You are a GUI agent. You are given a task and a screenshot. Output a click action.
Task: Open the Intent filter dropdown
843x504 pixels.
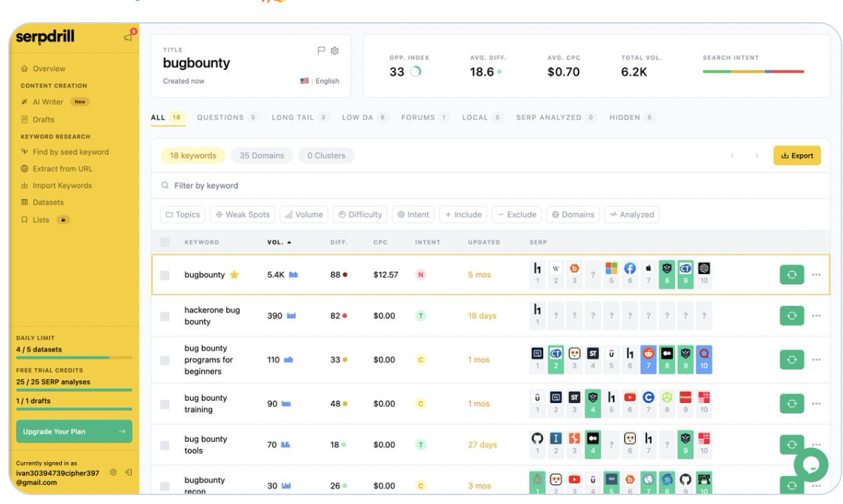click(x=413, y=214)
